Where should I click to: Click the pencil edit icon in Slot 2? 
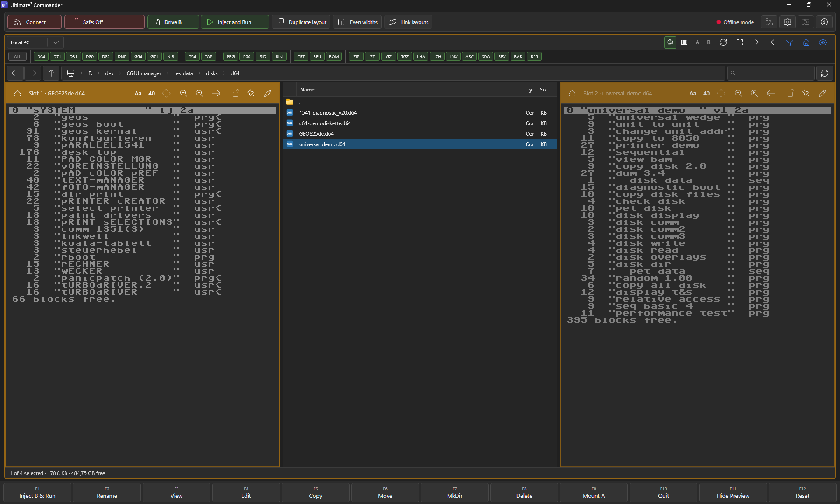tap(822, 93)
